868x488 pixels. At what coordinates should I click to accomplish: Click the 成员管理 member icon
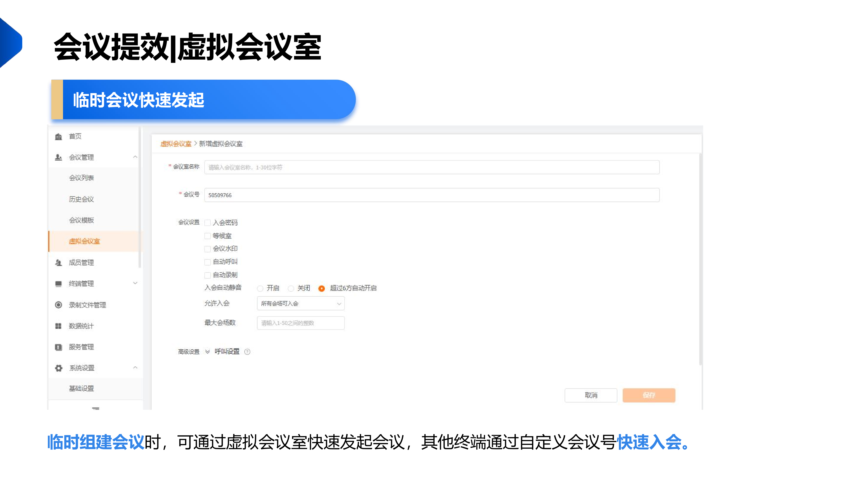click(x=59, y=263)
